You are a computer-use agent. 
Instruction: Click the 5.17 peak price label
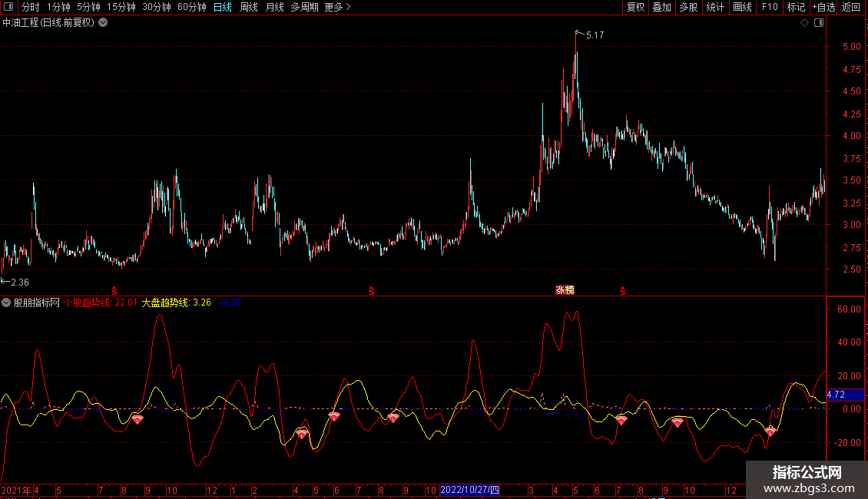595,35
